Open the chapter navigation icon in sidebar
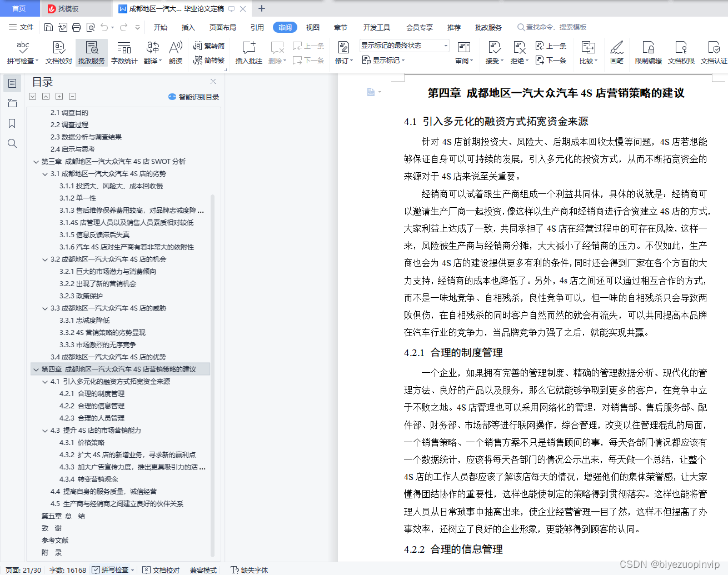 [12, 103]
